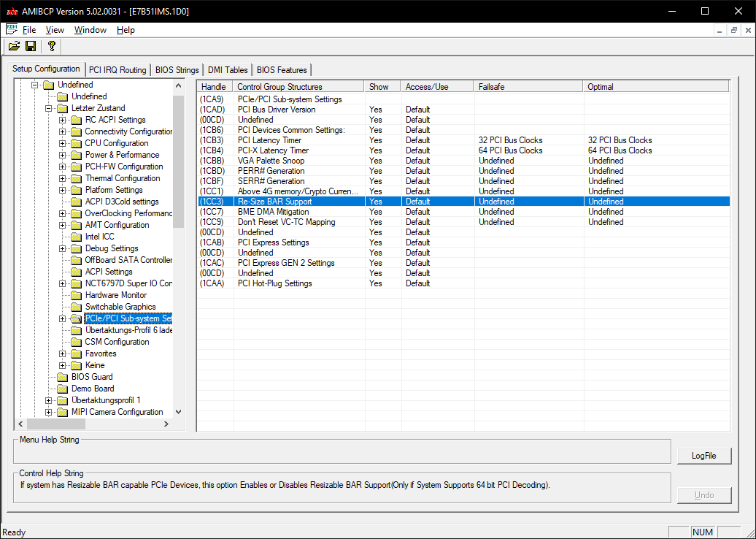Click the folder icon for Intel ICC
The height and width of the screenshot is (539, 756).
[76, 237]
